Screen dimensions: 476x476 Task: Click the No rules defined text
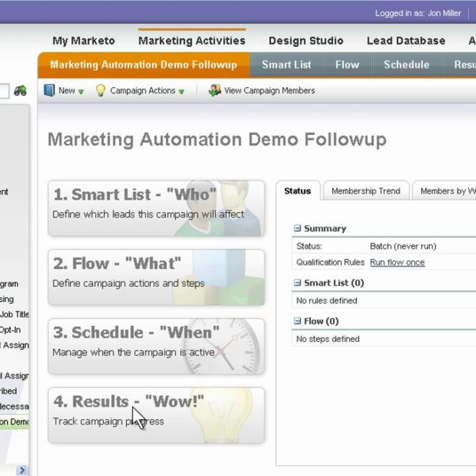(x=327, y=301)
